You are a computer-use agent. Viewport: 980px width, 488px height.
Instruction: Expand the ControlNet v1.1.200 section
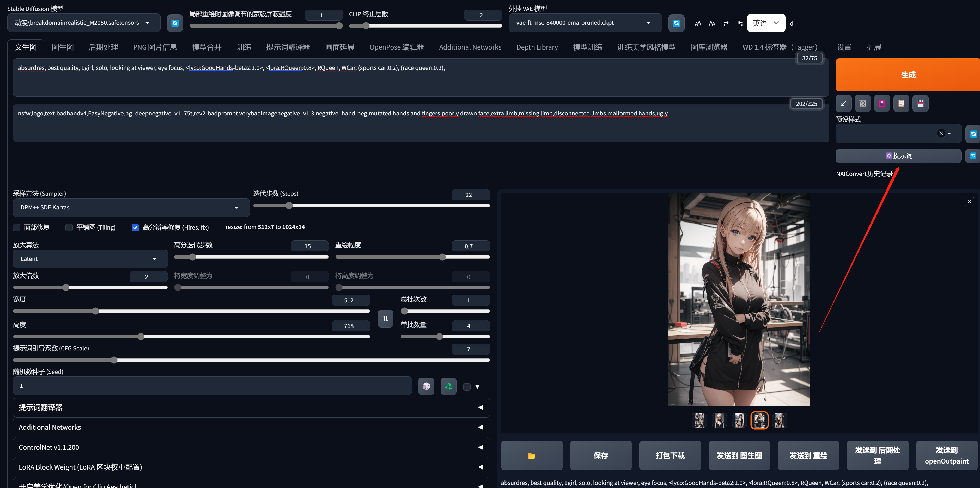coord(251,447)
